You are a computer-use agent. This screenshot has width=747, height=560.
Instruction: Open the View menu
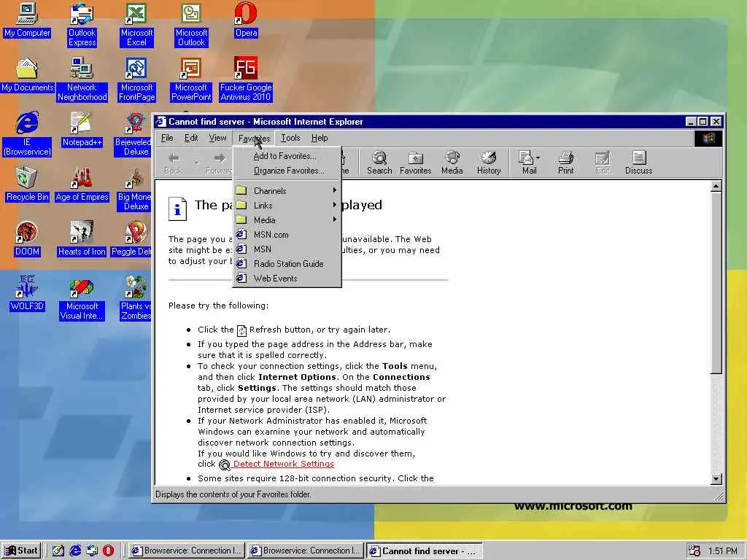[x=217, y=138]
